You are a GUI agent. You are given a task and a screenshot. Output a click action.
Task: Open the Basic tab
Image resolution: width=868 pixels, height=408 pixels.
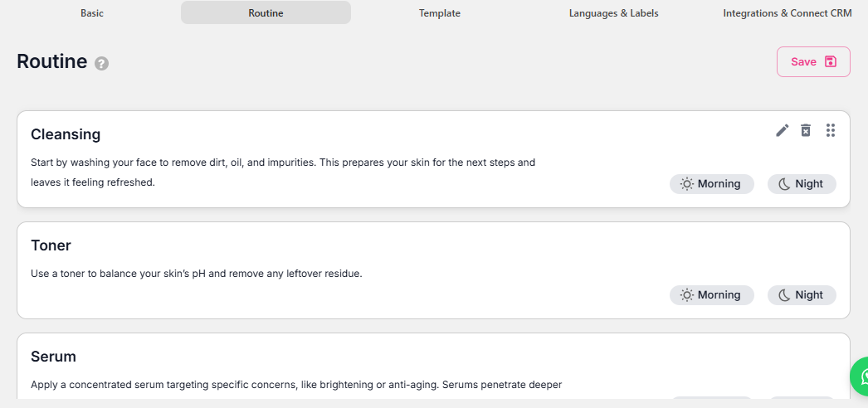91,13
